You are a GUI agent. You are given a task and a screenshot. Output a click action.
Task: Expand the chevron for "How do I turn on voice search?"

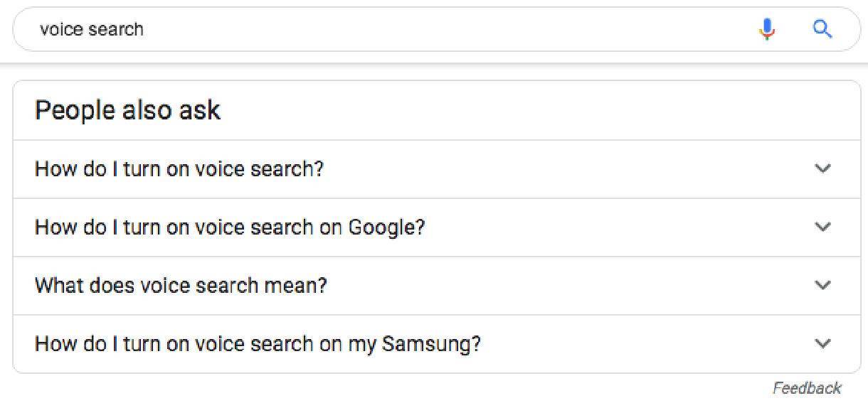tap(822, 169)
